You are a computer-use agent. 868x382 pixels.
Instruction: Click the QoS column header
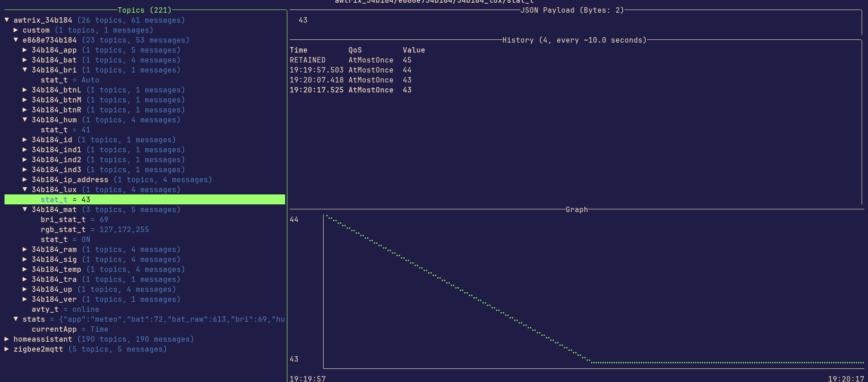click(x=355, y=50)
